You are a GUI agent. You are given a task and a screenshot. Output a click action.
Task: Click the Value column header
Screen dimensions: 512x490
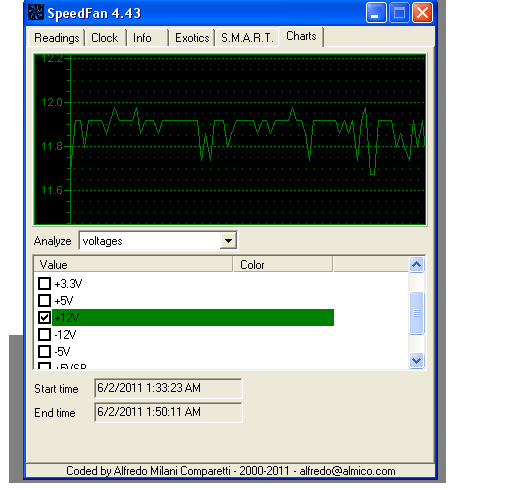point(133,265)
